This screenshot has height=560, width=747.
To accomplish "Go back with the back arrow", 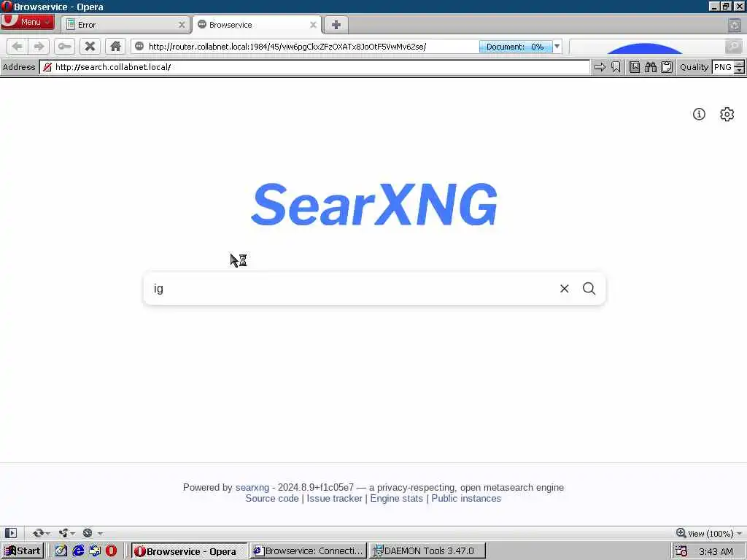I will point(18,46).
